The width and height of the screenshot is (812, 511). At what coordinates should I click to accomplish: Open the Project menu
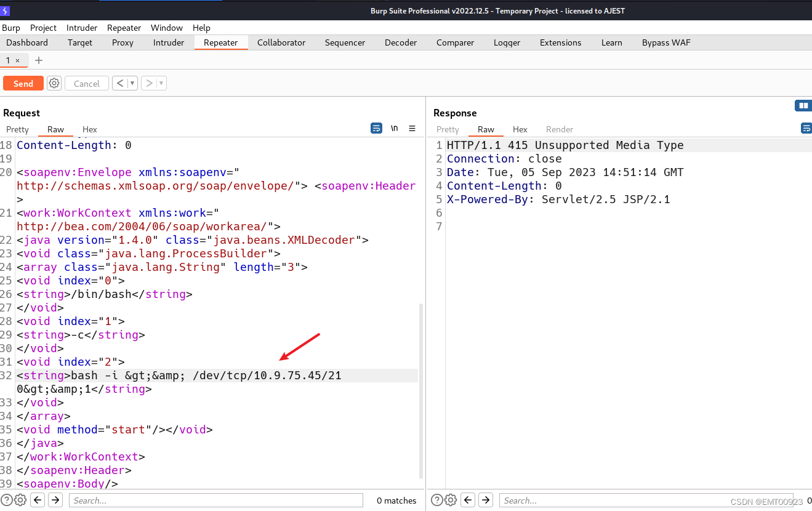(x=43, y=28)
